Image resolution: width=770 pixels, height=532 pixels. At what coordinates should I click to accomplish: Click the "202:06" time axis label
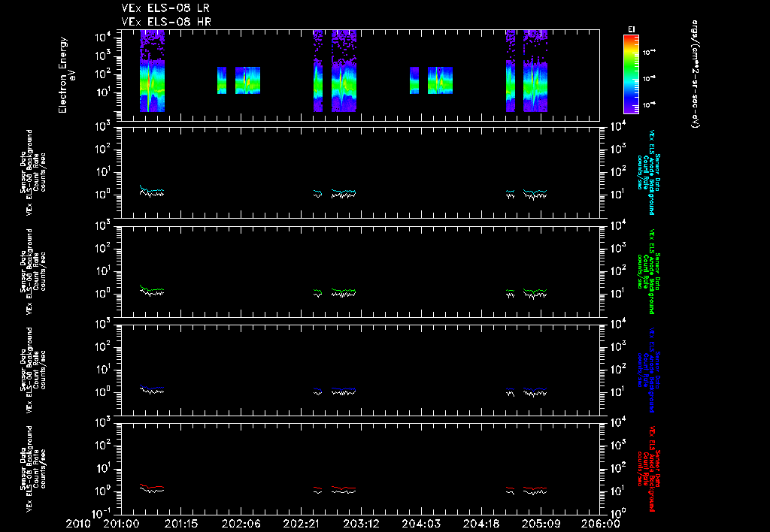pyautogui.click(x=241, y=524)
